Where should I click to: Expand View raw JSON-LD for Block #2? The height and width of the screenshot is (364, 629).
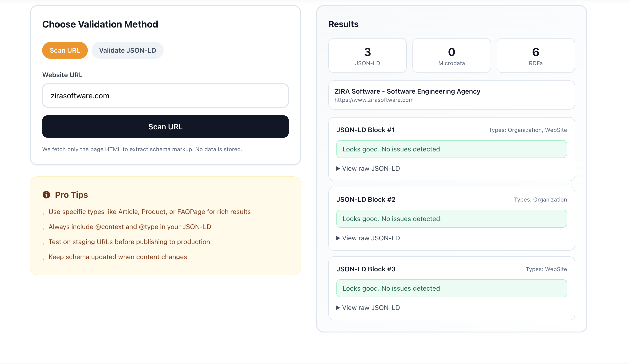(368, 238)
